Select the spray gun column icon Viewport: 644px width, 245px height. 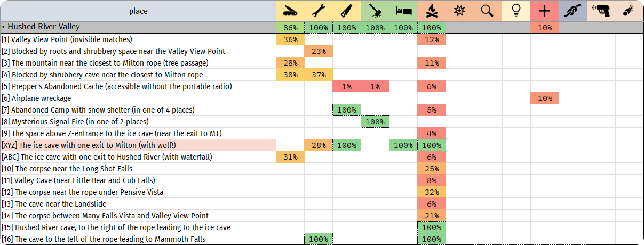tap(601, 11)
